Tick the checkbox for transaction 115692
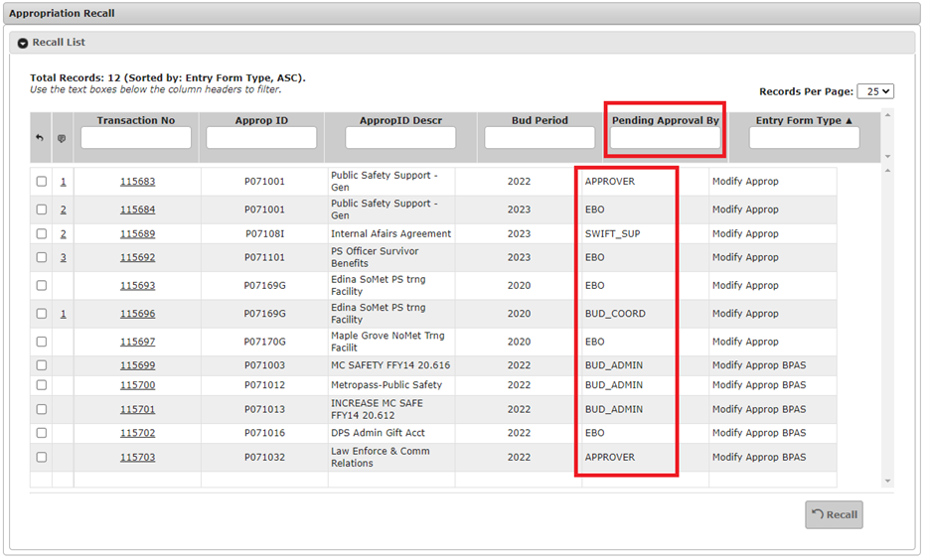 click(41, 257)
